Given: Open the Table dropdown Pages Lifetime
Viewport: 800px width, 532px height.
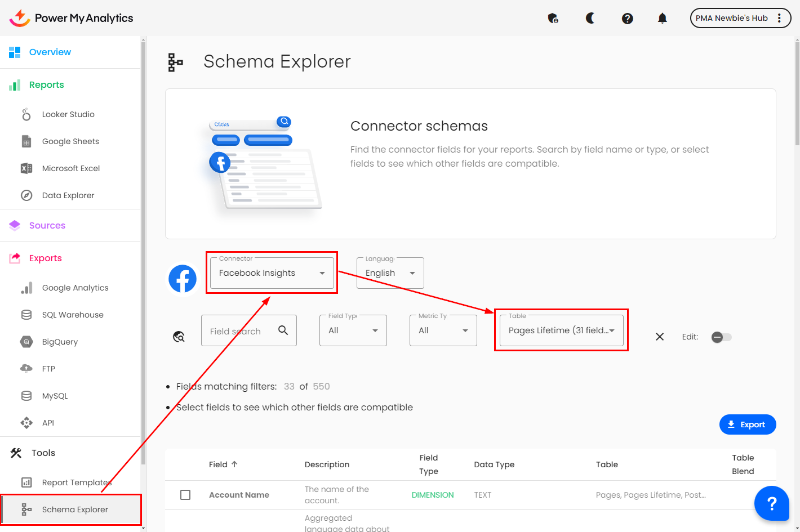Looking at the screenshot, I should point(561,330).
